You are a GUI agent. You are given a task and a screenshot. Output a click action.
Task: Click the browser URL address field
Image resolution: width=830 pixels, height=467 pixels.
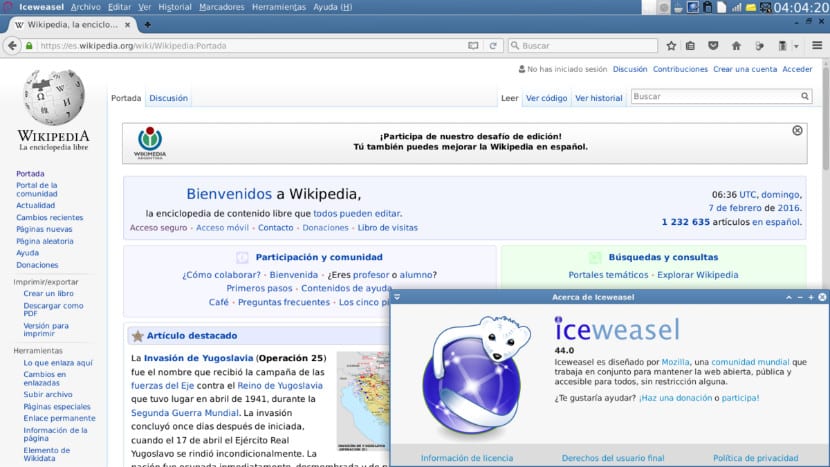click(251, 46)
